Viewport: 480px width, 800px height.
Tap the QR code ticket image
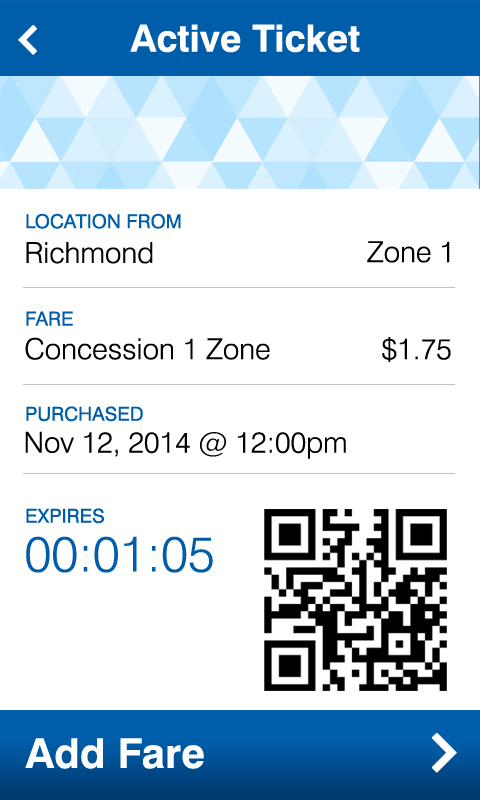[356, 600]
